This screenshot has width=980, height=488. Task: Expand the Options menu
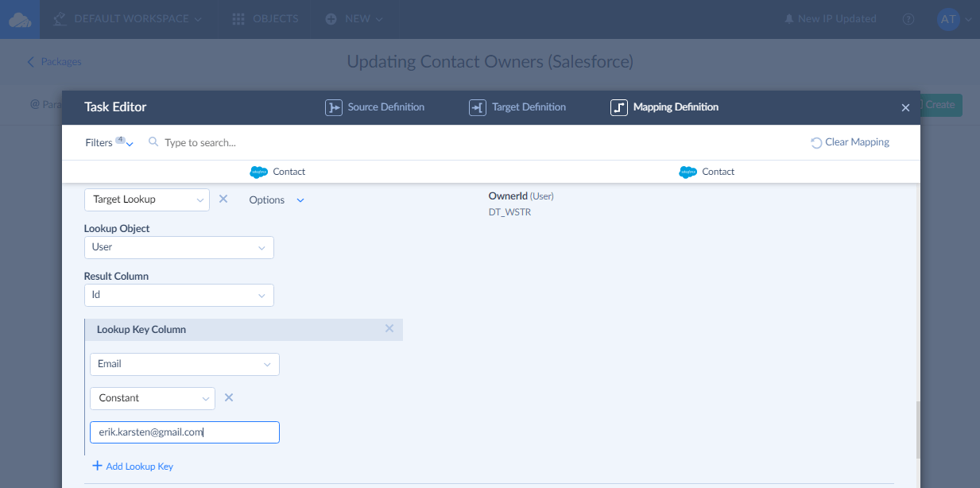coord(277,200)
